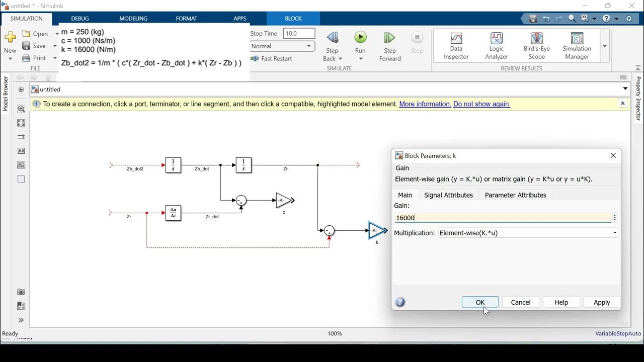Select the Main tab in dialog
Viewport: 644px width, 362px height.
point(405,195)
